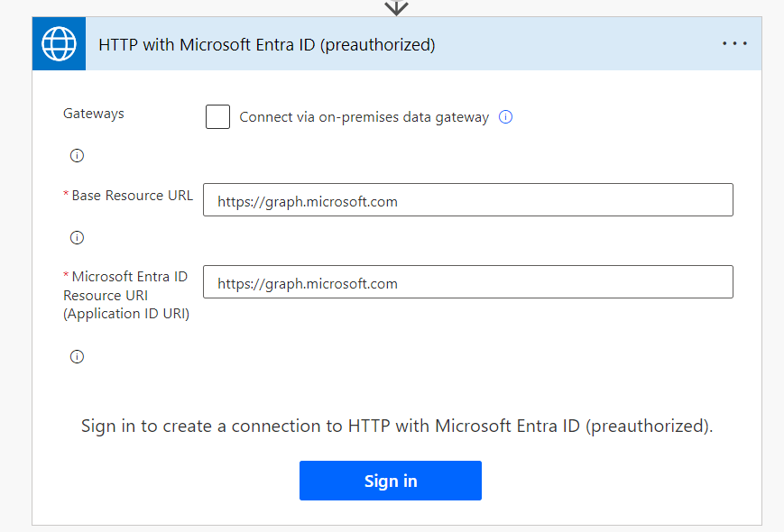The image size is (784, 532).
Task: Click the card title HTTP with Microsoft Entra ID
Action: [x=266, y=45]
